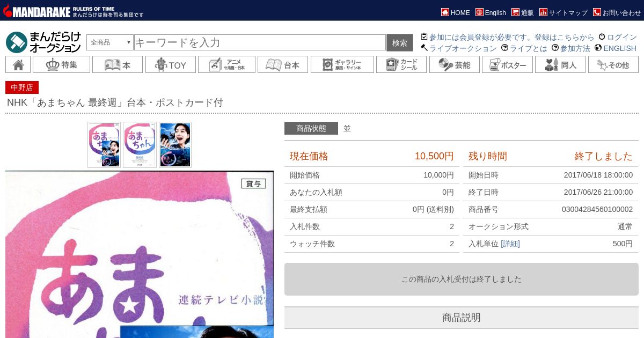Focus the キーワードを入力 search field
The height and width of the screenshot is (338, 644).
(x=260, y=42)
